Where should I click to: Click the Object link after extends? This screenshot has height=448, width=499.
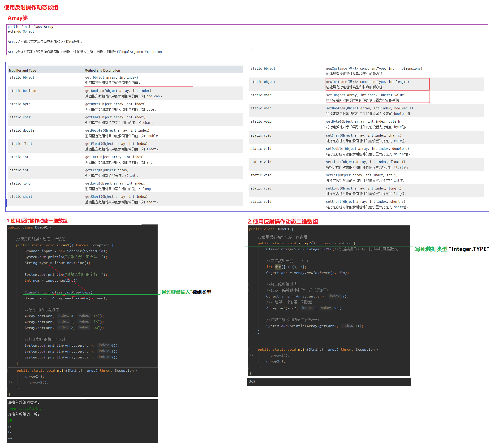[x=28, y=31]
